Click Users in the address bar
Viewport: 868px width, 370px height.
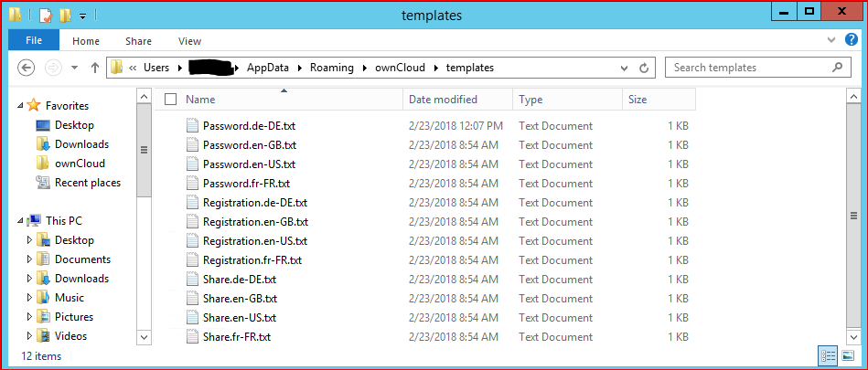point(156,68)
